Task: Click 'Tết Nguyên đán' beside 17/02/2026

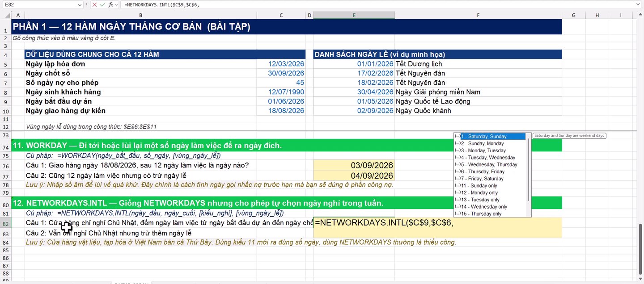Action: [x=478, y=73]
